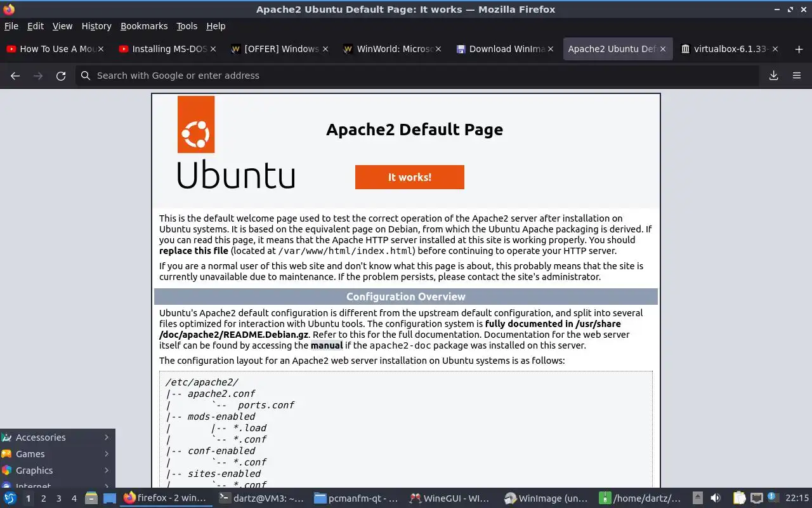Open the History menu
Image resolution: width=812 pixels, height=508 pixels.
click(96, 26)
